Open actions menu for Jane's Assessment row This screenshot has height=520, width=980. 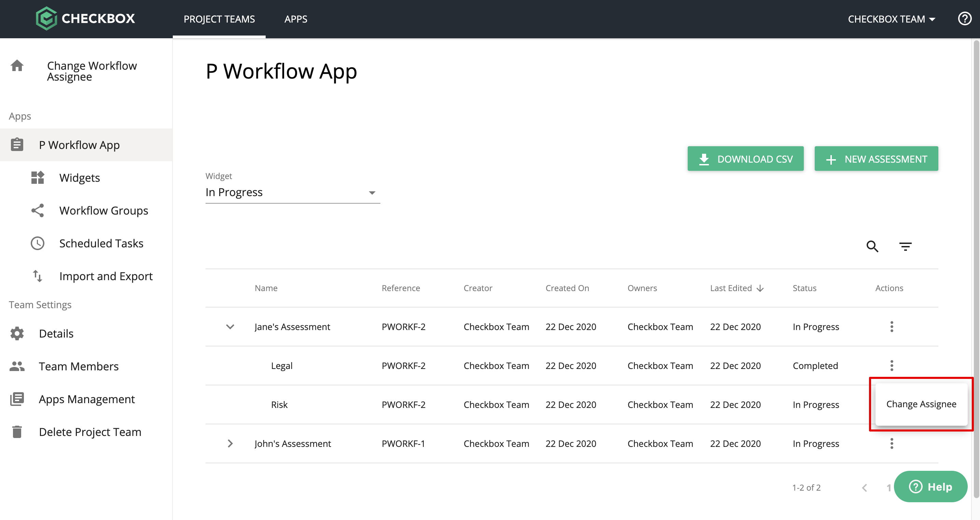(x=892, y=326)
